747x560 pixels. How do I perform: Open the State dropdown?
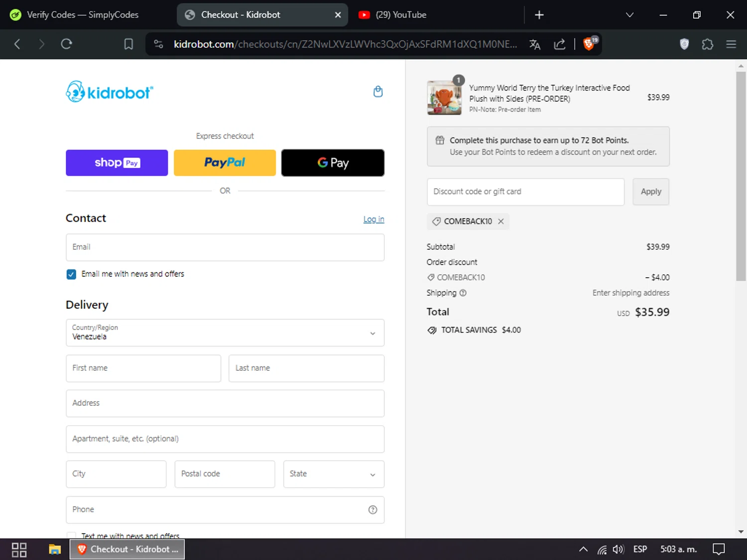pyautogui.click(x=334, y=474)
